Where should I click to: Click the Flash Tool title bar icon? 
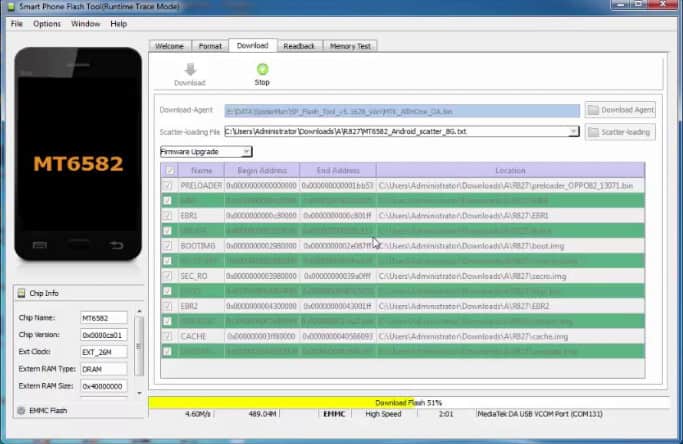click(x=11, y=7)
